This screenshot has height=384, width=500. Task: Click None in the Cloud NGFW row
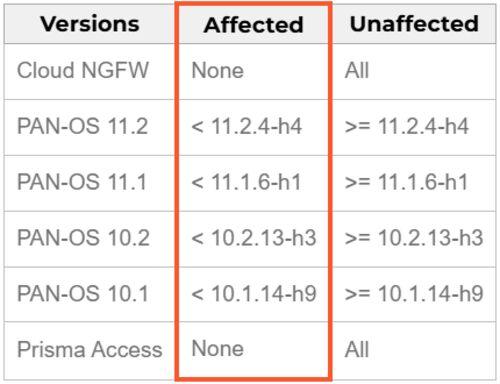tap(218, 71)
